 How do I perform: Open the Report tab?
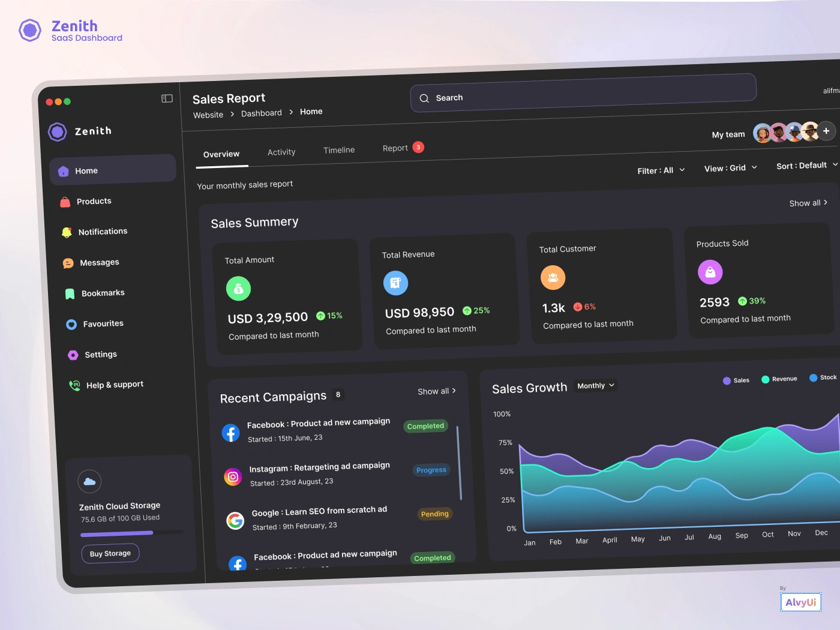[x=403, y=148]
